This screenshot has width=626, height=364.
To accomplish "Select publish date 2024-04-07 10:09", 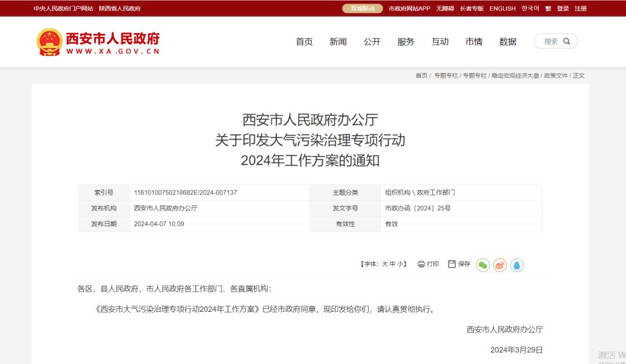I will pos(159,224).
